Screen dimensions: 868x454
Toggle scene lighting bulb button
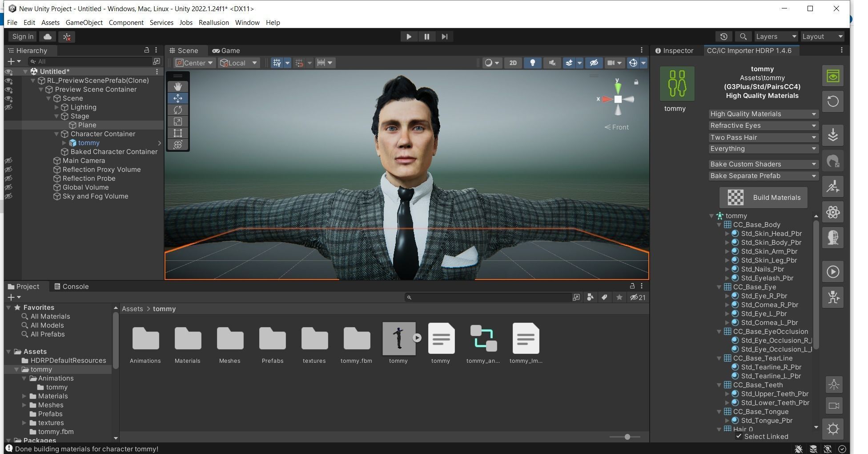click(532, 63)
